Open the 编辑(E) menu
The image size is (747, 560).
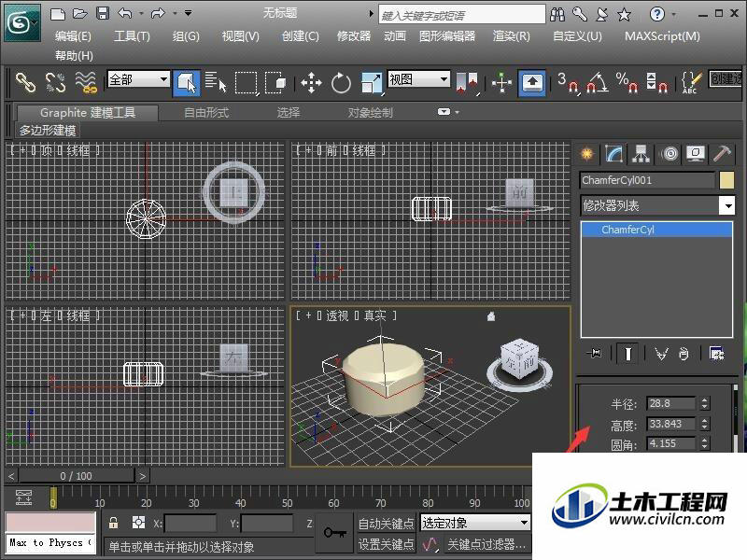click(x=73, y=36)
